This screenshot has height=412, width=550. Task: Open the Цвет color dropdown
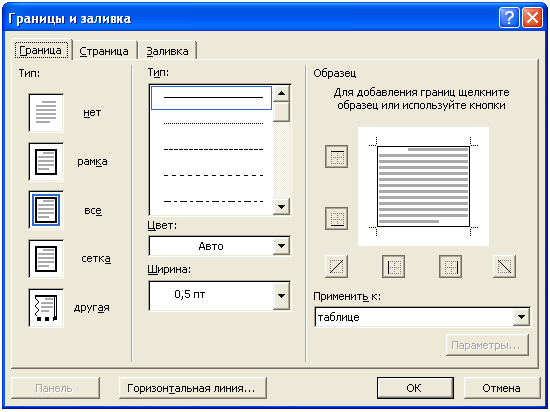coord(281,246)
